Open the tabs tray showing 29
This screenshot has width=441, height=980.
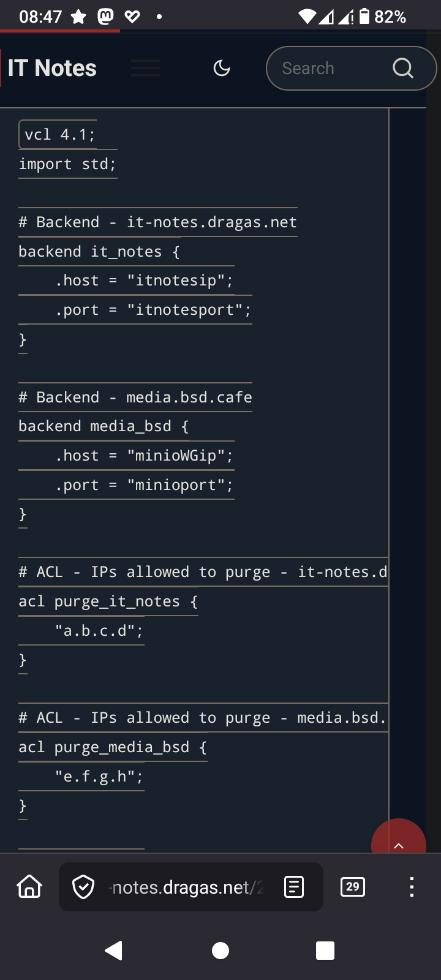coord(352,886)
